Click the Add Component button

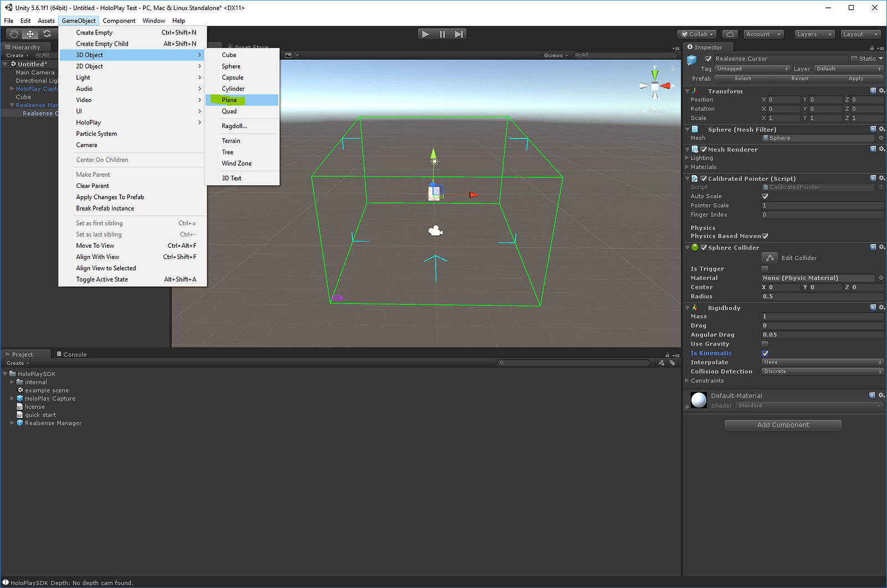(x=783, y=425)
